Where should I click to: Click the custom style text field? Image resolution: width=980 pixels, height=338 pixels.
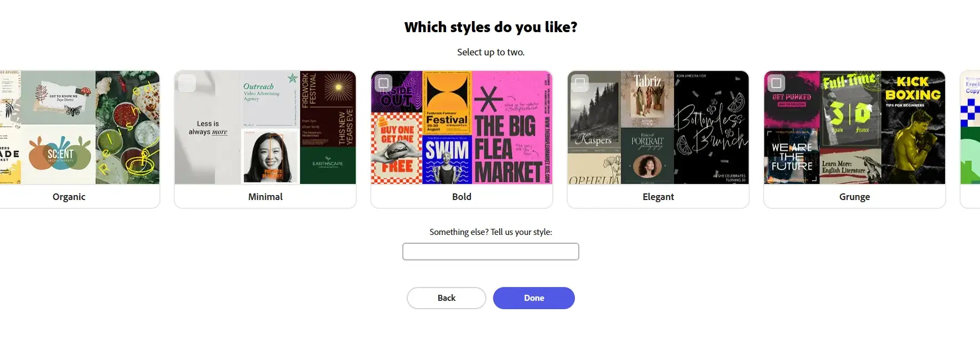(490, 251)
